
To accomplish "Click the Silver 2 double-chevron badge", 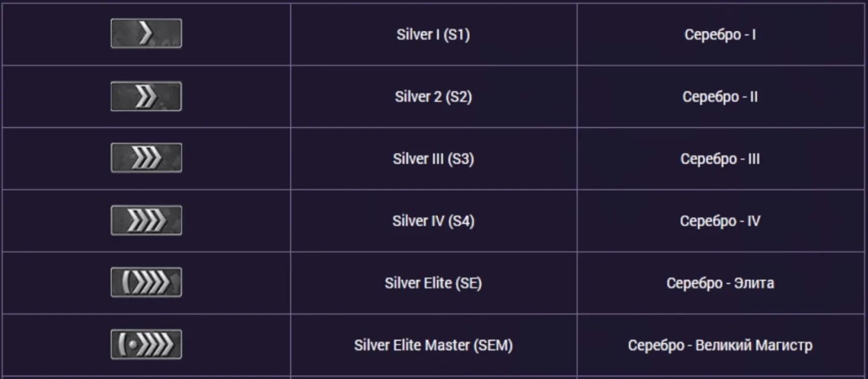I will [x=146, y=96].
